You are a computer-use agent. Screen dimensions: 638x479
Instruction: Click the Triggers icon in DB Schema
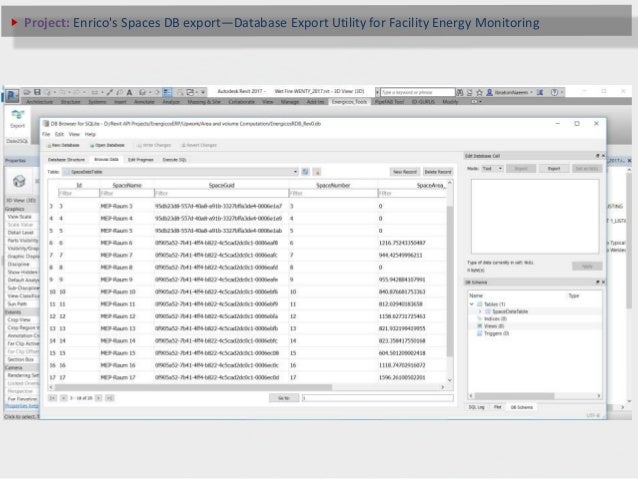click(480, 333)
